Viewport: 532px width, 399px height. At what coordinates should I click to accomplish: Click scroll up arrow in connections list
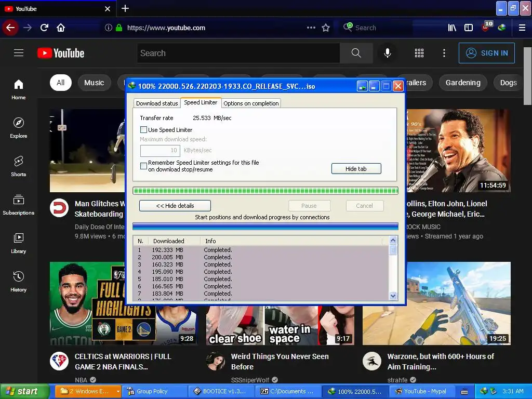click(393, 240)
